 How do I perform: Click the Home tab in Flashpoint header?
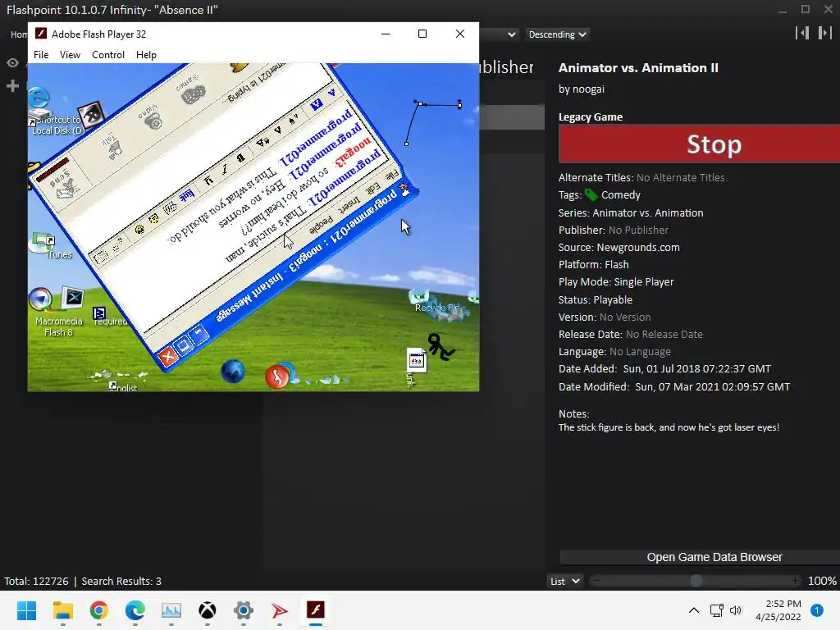(x=19, y=34)
